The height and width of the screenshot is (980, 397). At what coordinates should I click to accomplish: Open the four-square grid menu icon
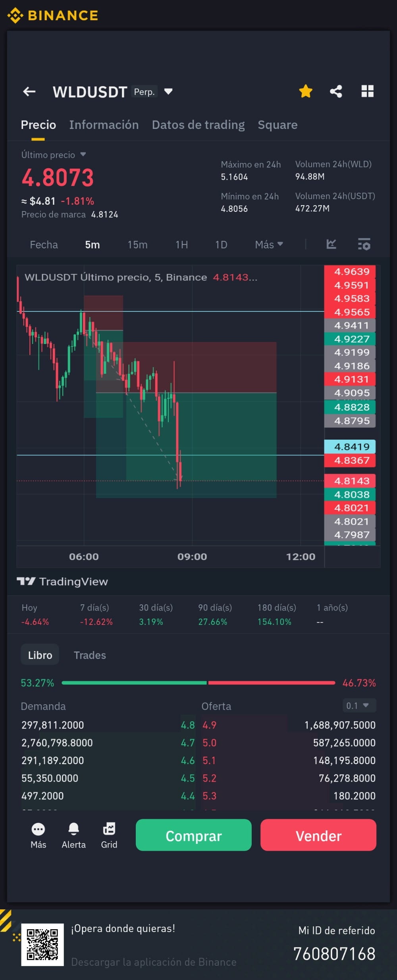pyautogui.click(x=368, y=91)
